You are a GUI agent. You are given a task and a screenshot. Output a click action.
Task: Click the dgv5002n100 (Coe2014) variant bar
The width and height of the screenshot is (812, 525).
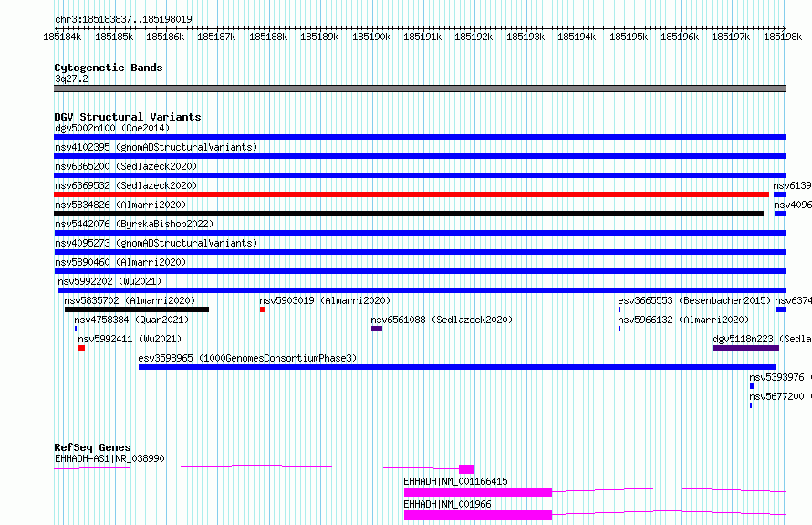(x=420, y=137)
